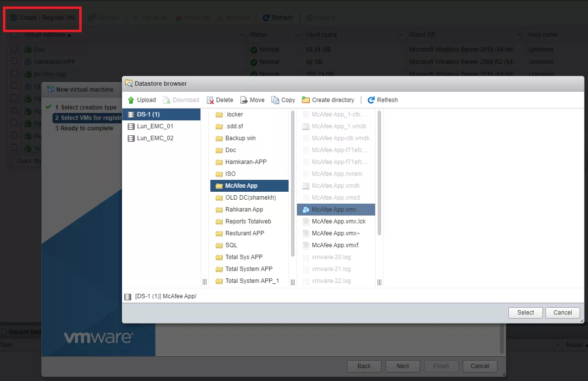Click the folder column vertical scrollbar
588x381 pixels.
[x=293, y=184]
